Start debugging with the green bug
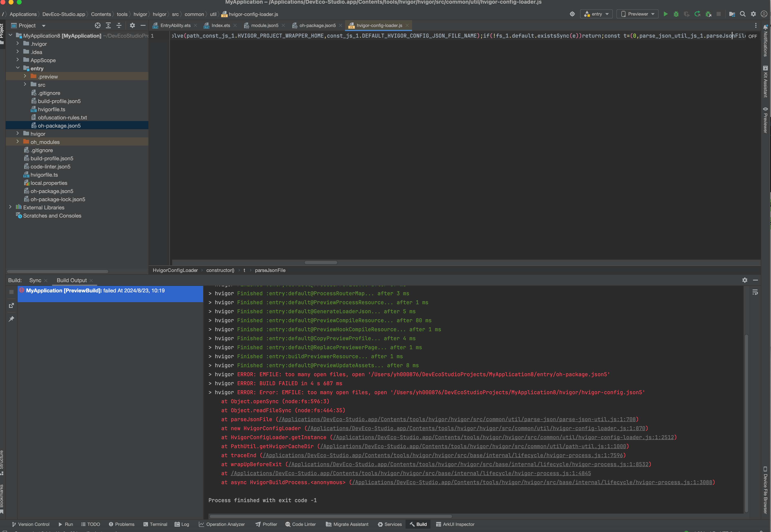 [676, 14]
